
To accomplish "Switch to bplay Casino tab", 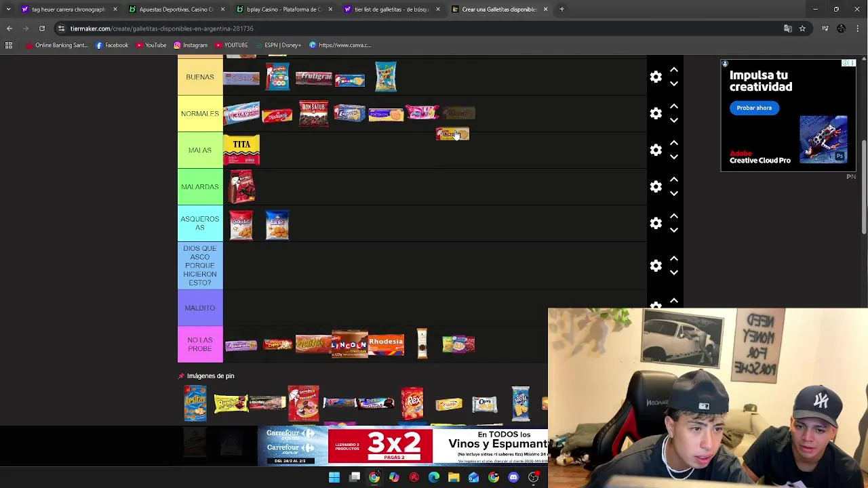I will tap(283, 9).
